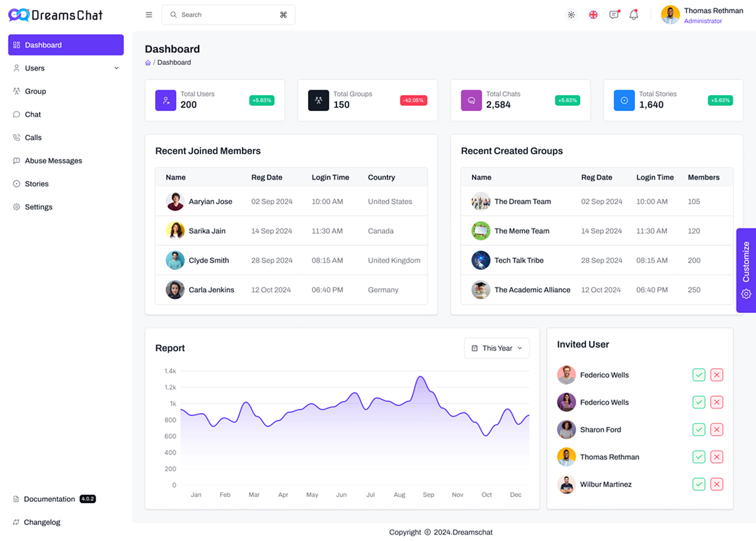Click the Total Chats icon
Viewport: 756px width, 541px height.
point(471,100)
